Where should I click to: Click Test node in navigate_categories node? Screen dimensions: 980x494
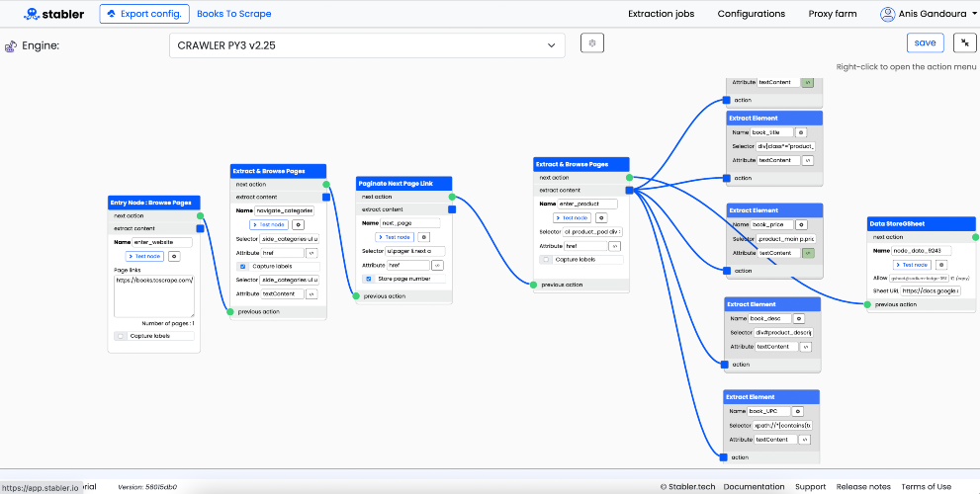tap(269, 224)
